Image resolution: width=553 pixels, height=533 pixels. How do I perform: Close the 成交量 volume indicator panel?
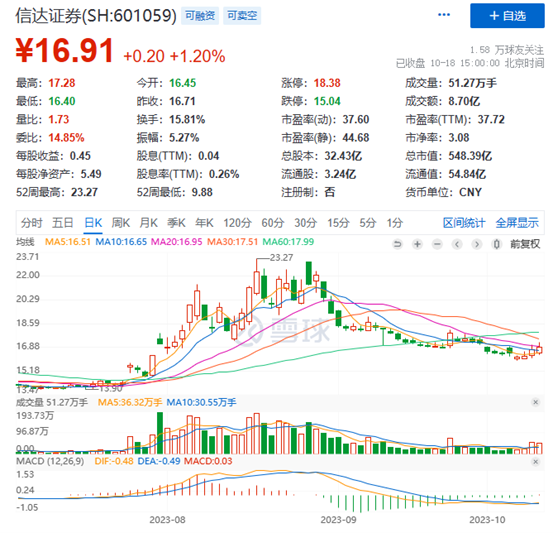click(x=535, y=402)
